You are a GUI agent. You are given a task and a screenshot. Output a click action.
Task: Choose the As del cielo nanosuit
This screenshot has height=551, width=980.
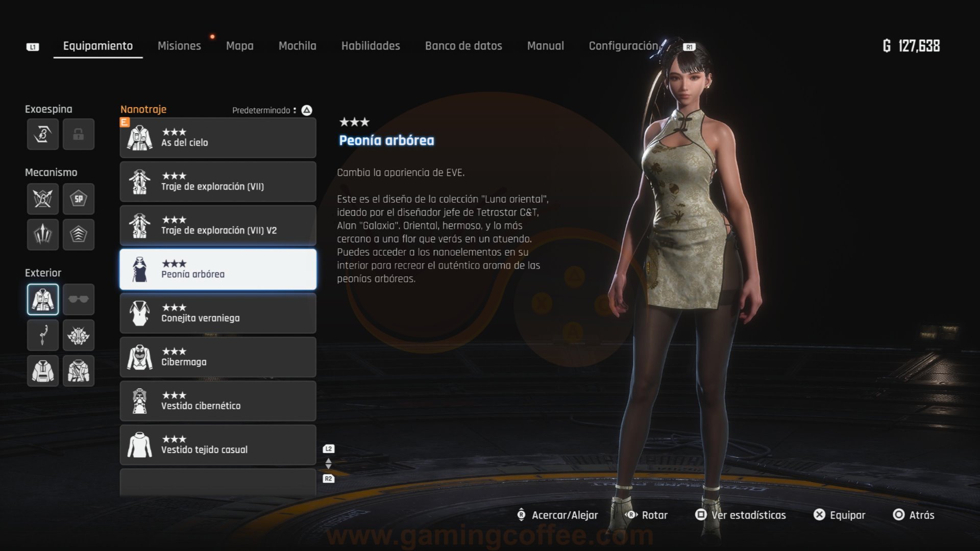[x=218, y=138]
